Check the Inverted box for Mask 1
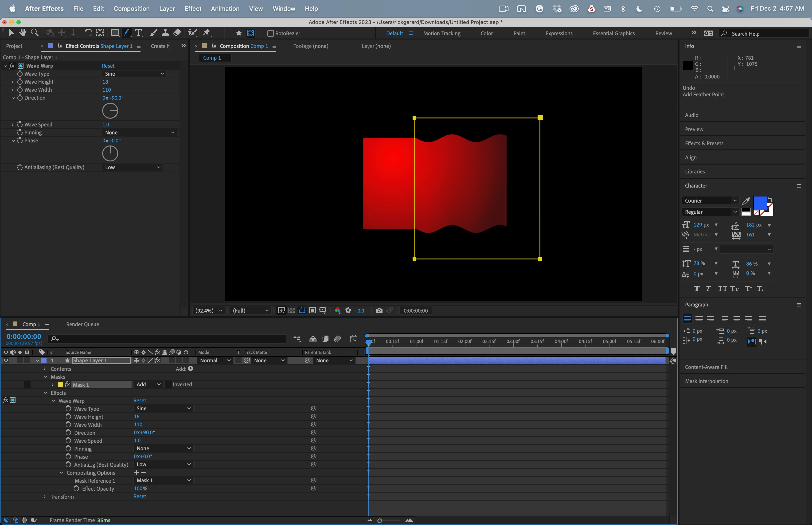The image size is (812, 525). 169,384
